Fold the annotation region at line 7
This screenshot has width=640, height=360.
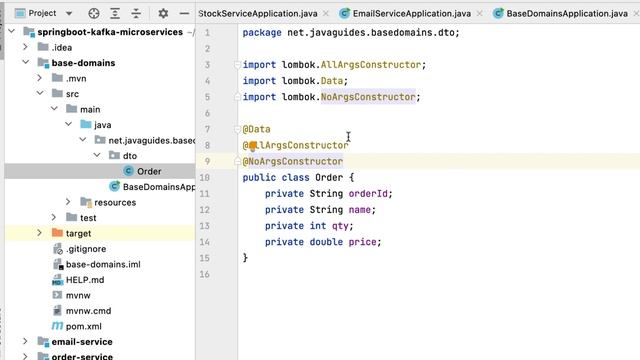click(x=237, y=129)
